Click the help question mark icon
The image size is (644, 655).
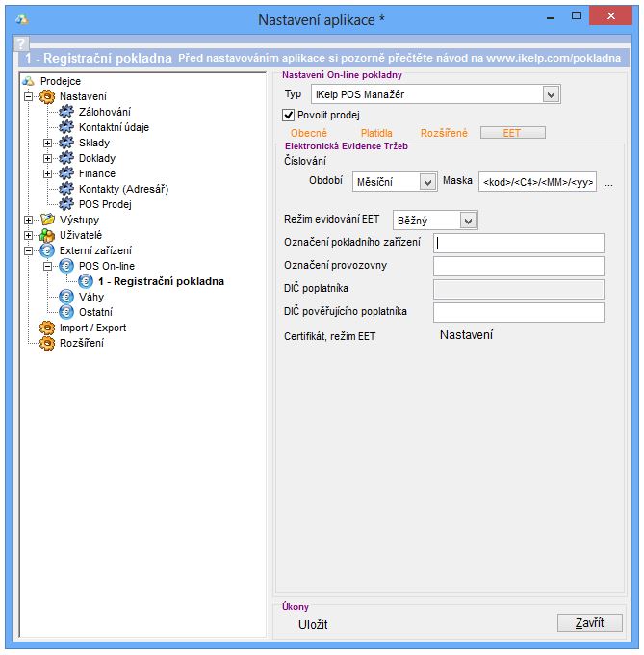coord(21,44)
